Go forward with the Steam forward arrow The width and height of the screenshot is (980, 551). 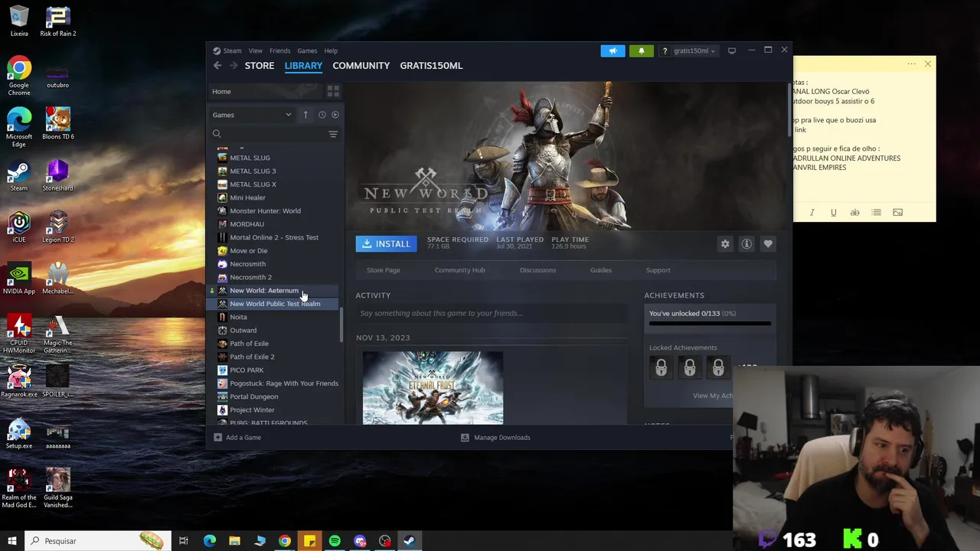click(234, 66)
